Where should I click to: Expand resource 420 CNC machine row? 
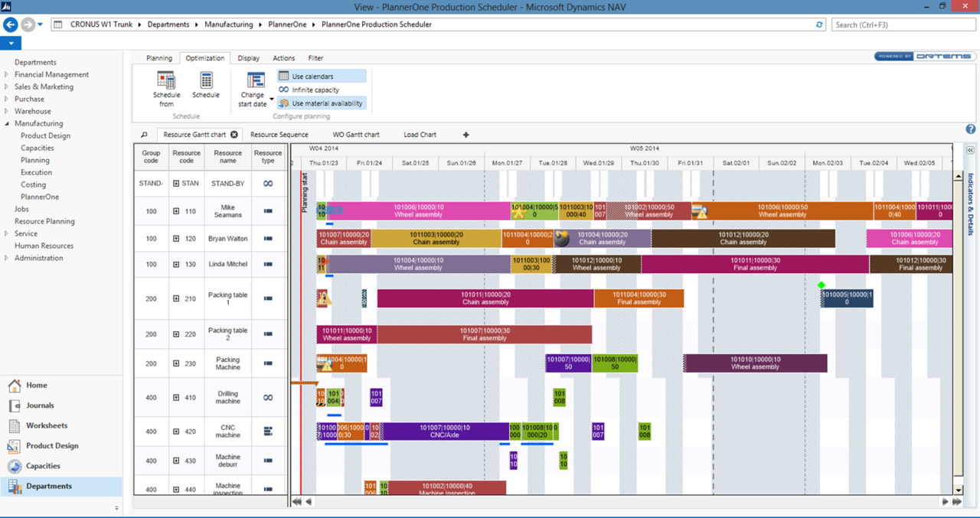(176, 432)
